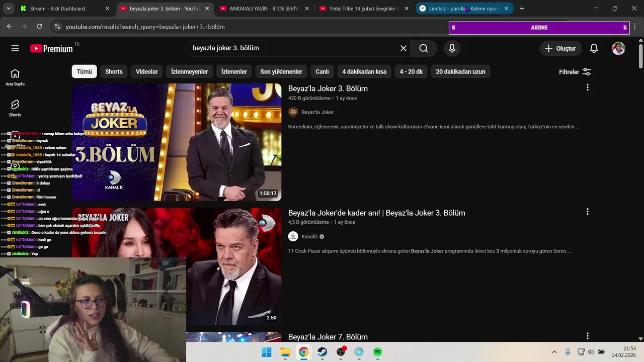Click the Beyaz'la Joker channel avatar
The image size is (644, 362).
[x=293, y=112]
